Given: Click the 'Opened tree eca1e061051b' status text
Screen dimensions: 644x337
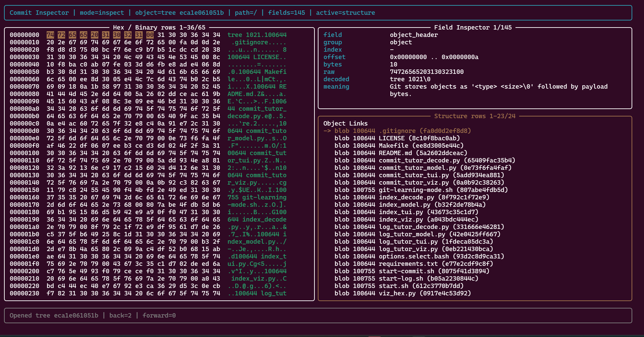Looking at the screenshot, I should click(x=54, y=316).
